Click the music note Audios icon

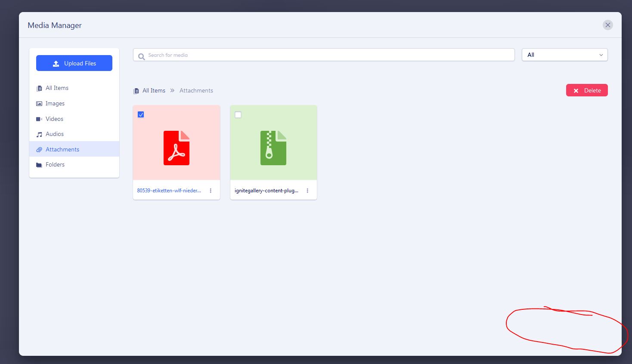pos(39,134)
